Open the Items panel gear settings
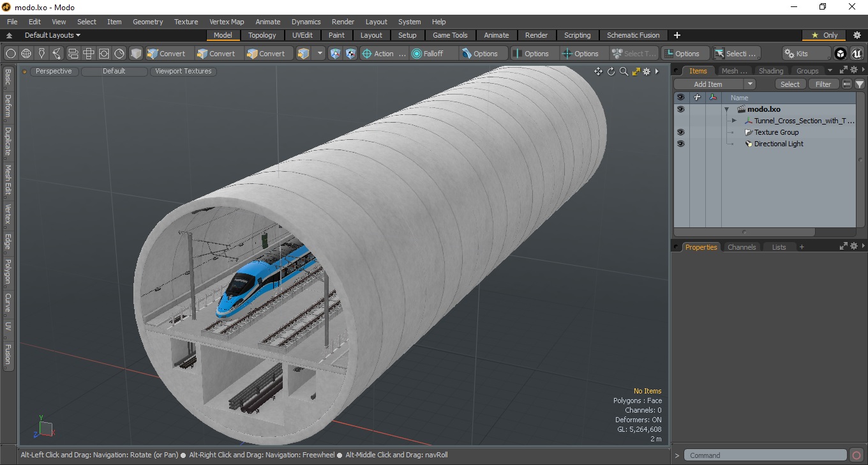 pos(853,70)
